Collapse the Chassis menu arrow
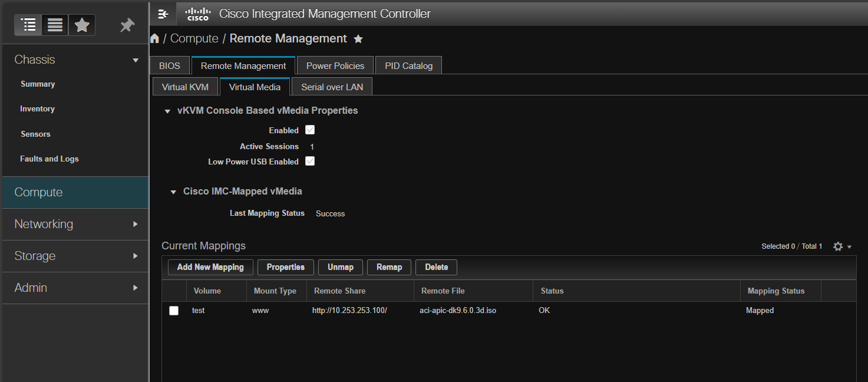Image resolution: width=868 pixels, height=382 pixels. (136, 60)
